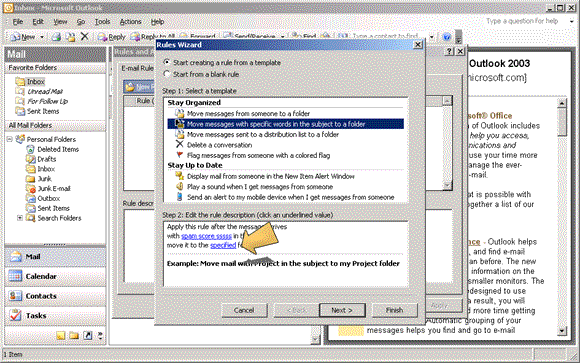Select 'Start creating a rule from a template'

pos(222,63)
